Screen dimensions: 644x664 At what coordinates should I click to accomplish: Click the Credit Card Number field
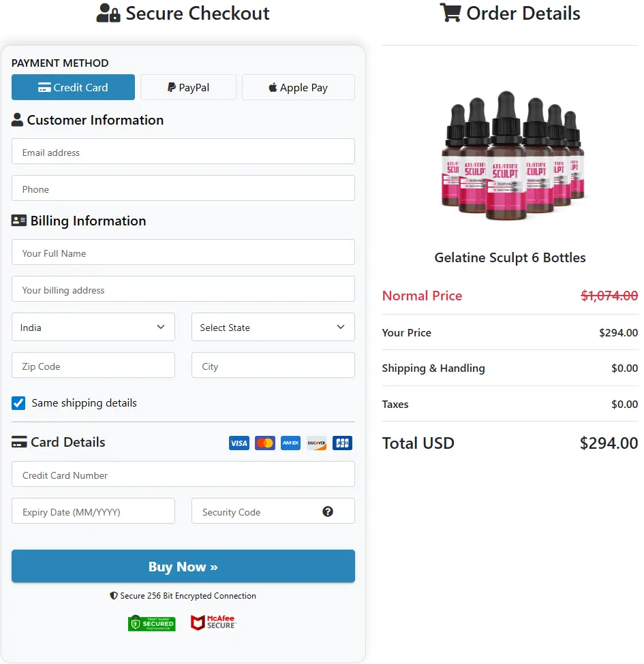point(183,474)
